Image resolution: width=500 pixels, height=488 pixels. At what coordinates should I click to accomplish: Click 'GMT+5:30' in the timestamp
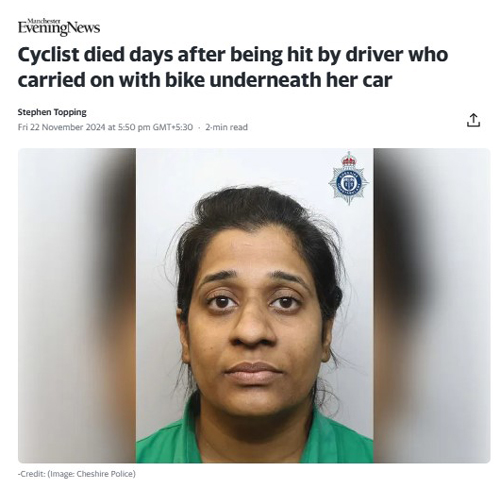173,127
